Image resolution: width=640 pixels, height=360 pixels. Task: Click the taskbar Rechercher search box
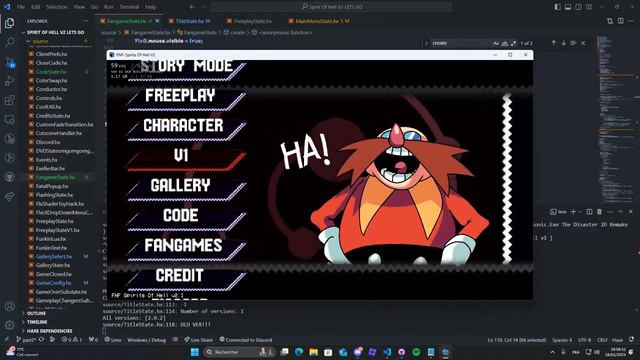click(x=239, y=352)
